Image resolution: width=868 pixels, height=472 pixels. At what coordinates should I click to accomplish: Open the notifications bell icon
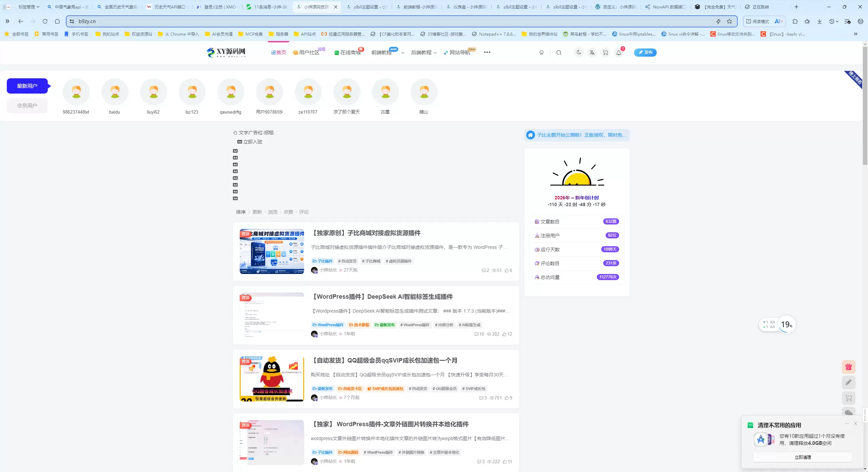point(619,53)
